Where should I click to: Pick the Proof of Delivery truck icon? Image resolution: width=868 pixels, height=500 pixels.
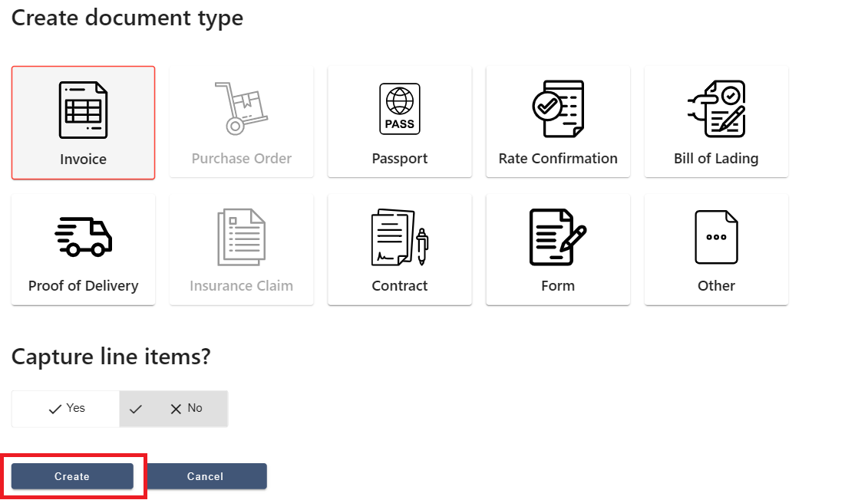coord(83,235)
